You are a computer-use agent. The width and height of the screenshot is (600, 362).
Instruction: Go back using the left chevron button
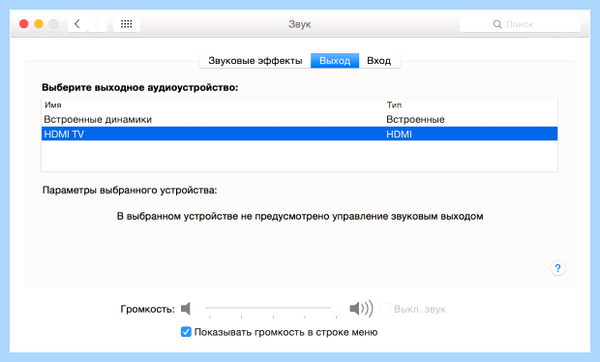78,24
